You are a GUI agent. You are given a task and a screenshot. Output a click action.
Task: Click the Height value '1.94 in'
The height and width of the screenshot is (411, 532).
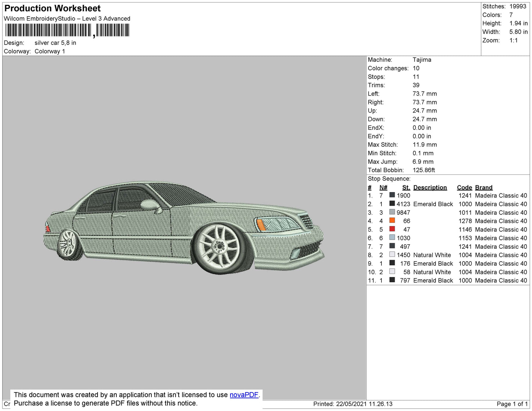click(x=519, y=23)
